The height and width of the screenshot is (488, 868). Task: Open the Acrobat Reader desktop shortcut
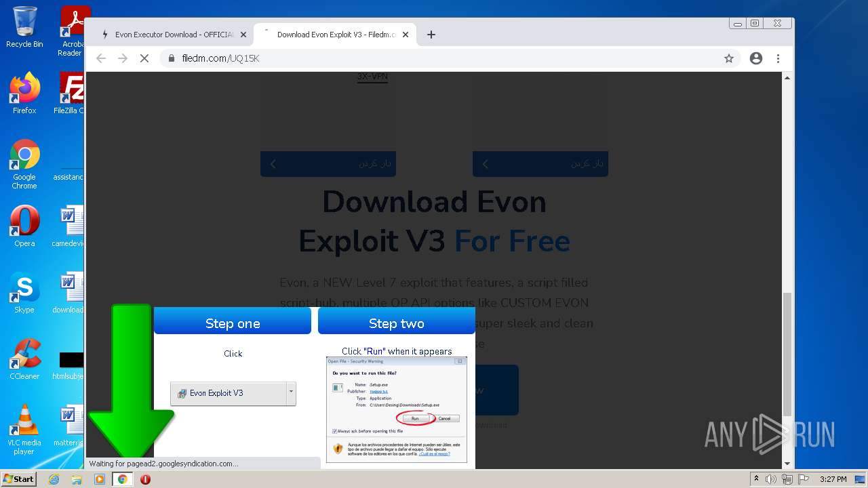click(72, 31)
